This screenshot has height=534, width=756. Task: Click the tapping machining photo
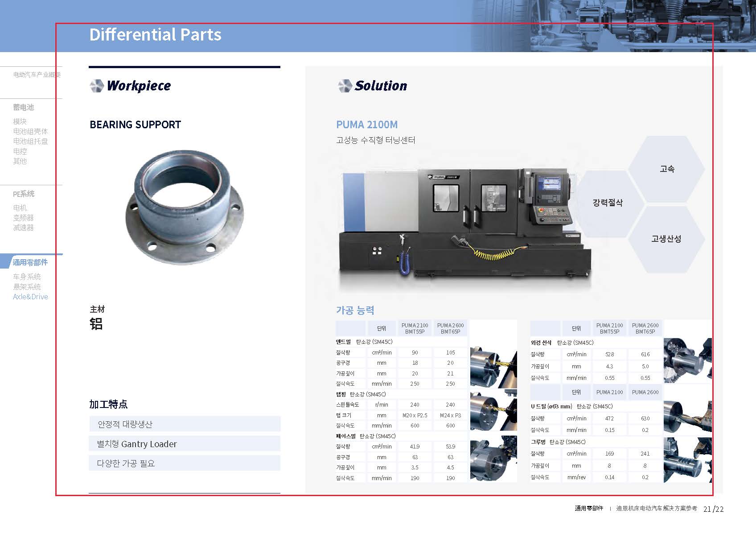[x=493, y=411]
